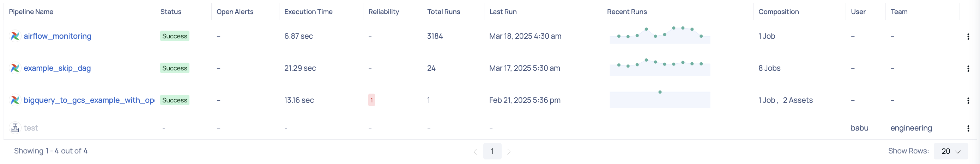Open the airflow_monitoring pipeline link

[x=58, y=36]
